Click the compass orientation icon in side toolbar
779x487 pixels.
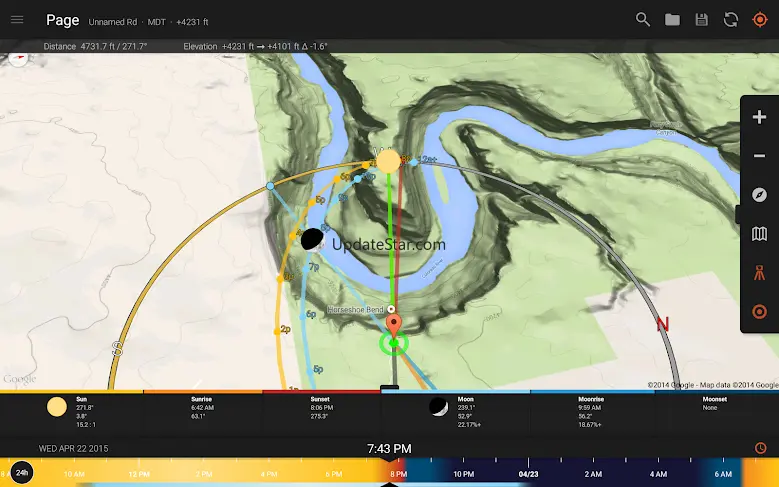click(x=759, y=195)
